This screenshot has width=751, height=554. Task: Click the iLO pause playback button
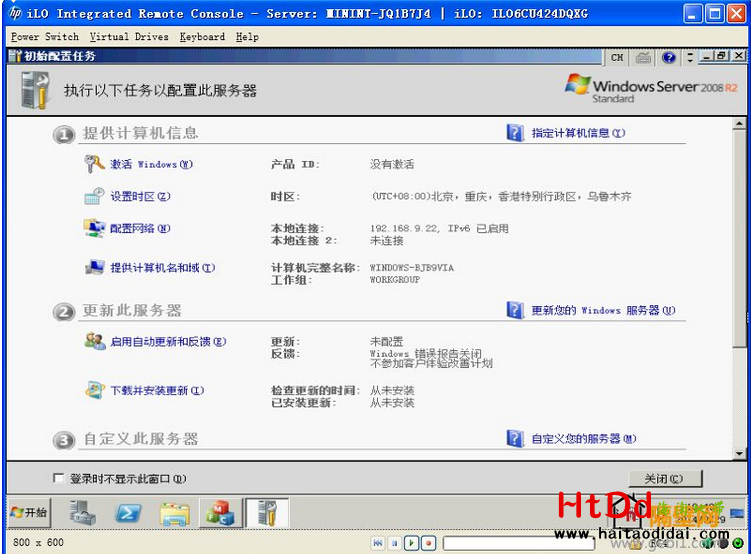tap(395, 543)
